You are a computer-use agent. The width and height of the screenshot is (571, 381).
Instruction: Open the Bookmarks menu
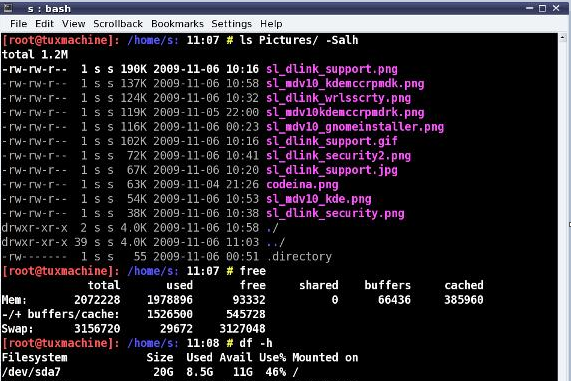click(x=177, y=24)
